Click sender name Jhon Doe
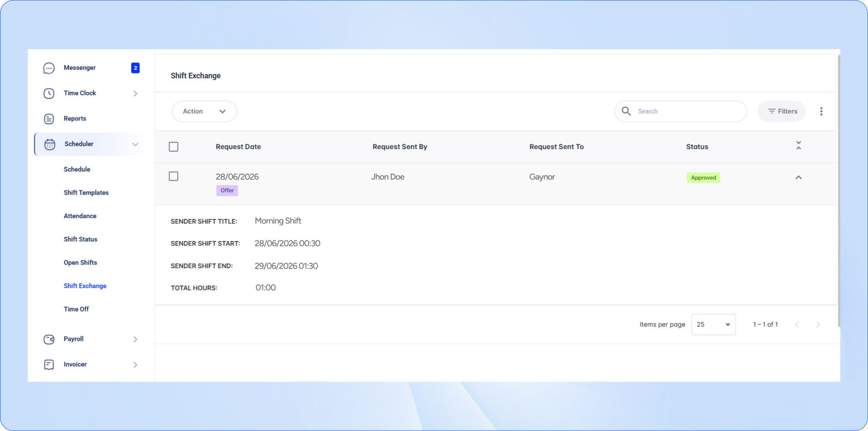868x431 pixels. (388, 177)
